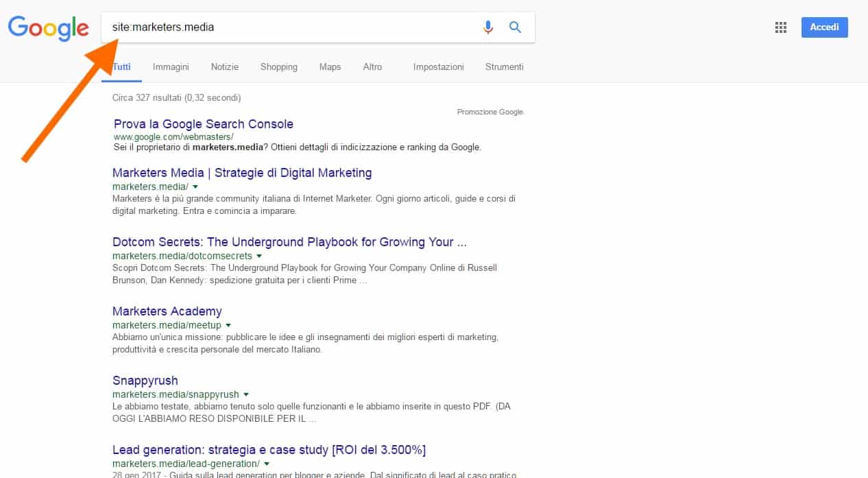This screenshot has width=868, height=478.
Task: Click the Google logo
Action: coord(48,27)
